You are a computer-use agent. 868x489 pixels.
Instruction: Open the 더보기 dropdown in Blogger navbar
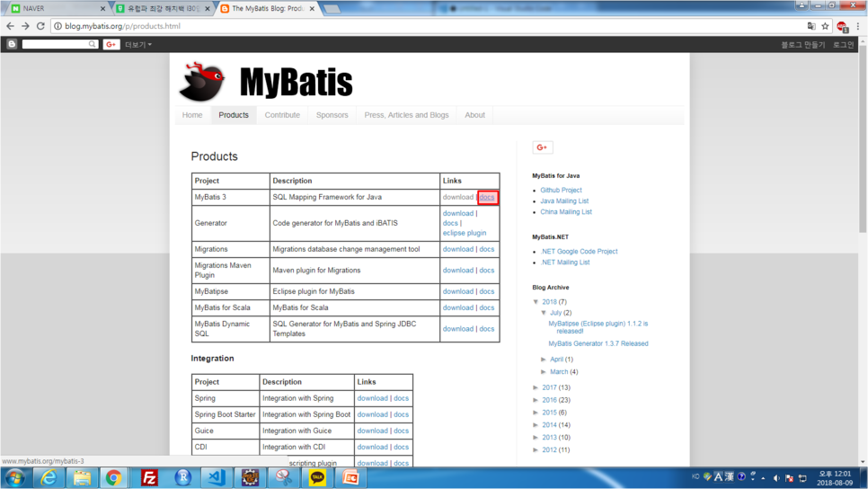pyautogui.click(x=137, y=44)
